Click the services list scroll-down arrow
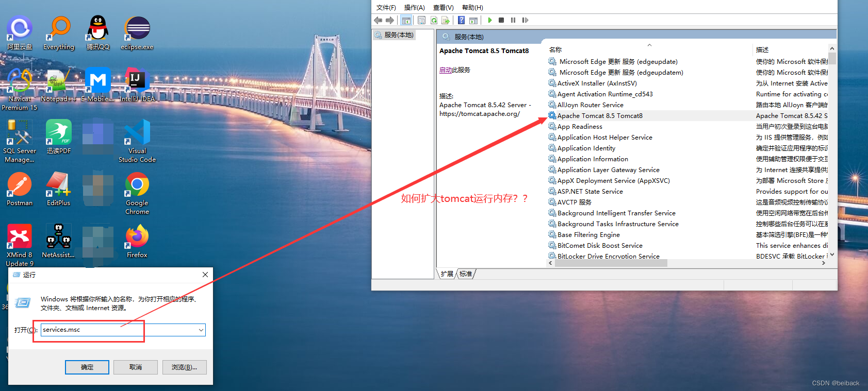 (832, 254)
